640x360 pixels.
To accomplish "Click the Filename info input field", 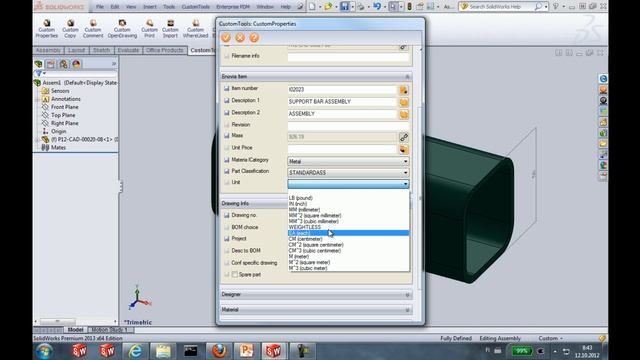I will (x=348, y=57).
